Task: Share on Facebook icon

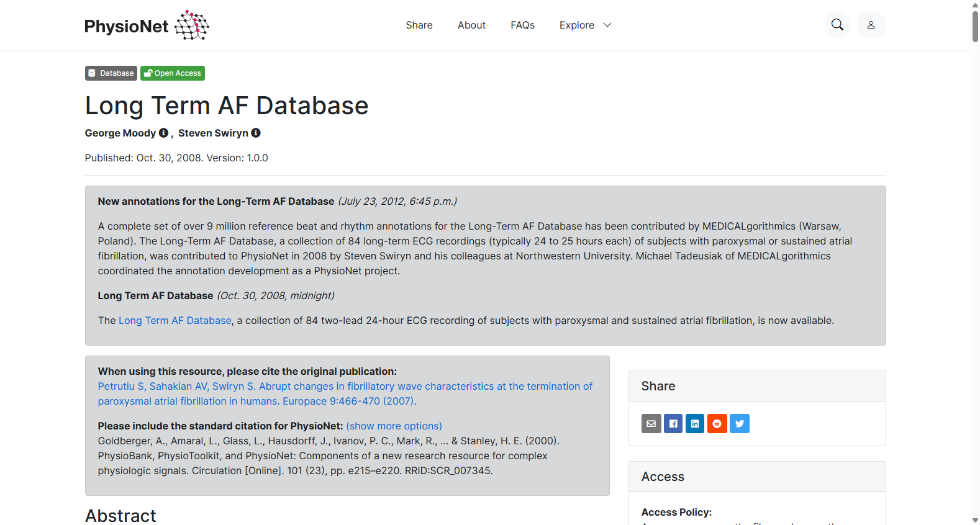Action: pyautogui.click(x=673, y=423)
